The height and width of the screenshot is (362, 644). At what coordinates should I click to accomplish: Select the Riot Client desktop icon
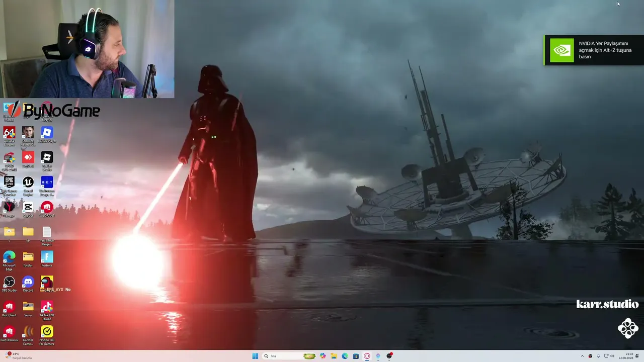(9, 309)
